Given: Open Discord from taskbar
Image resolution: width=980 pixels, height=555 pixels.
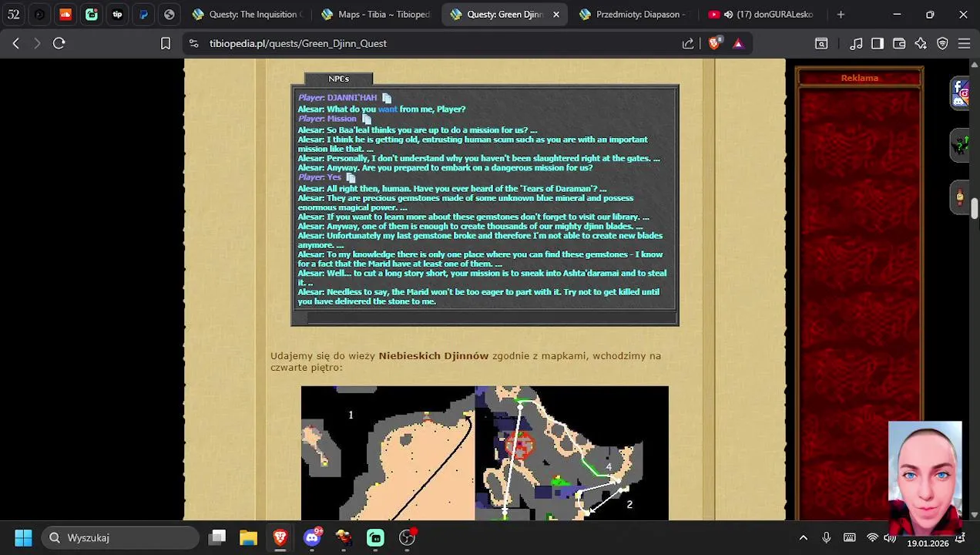Looking at the screenshot, I should [x=312, y=537].
